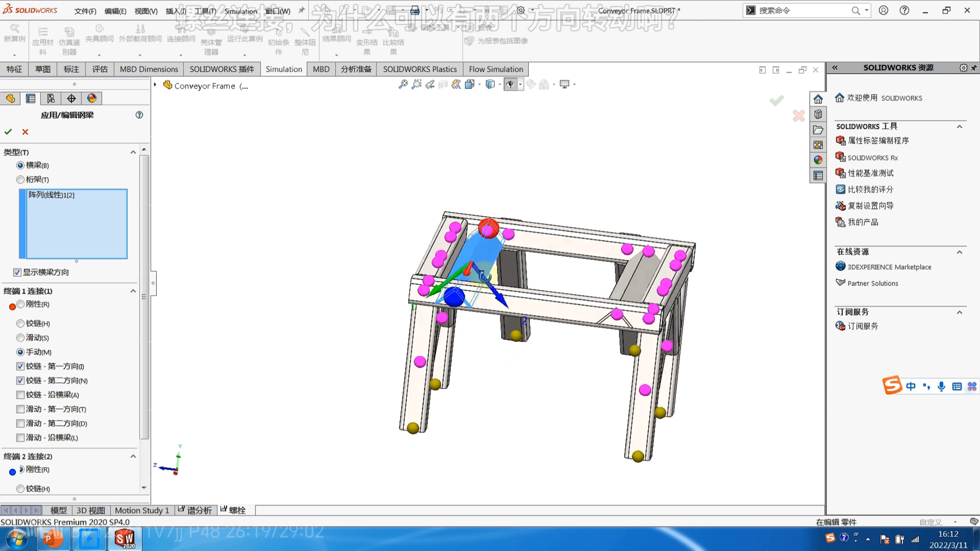Switch to the Motion Study 1 tab
980x551 pixels.
click(142, 510)
